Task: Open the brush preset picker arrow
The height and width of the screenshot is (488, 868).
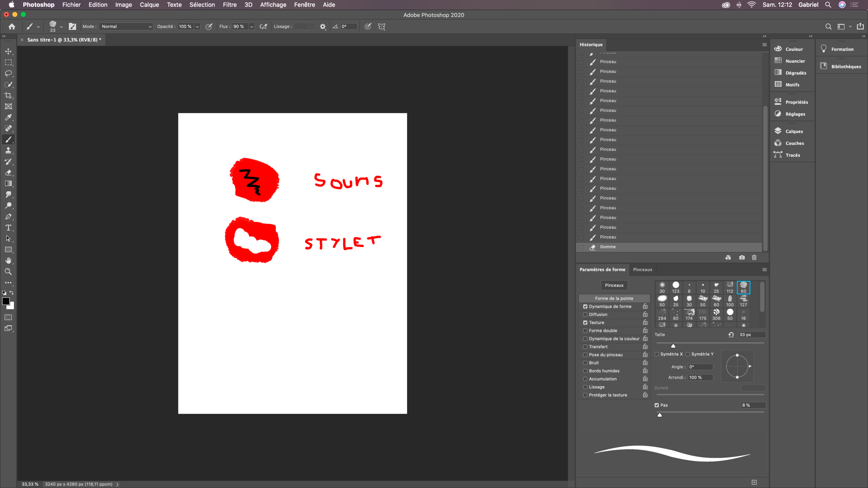Action: 61,27
